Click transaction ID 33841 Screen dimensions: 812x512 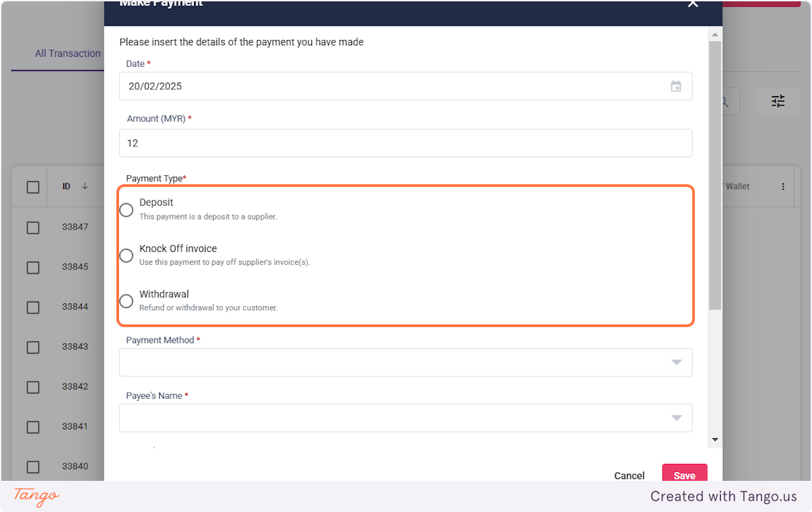click(75, 427)
